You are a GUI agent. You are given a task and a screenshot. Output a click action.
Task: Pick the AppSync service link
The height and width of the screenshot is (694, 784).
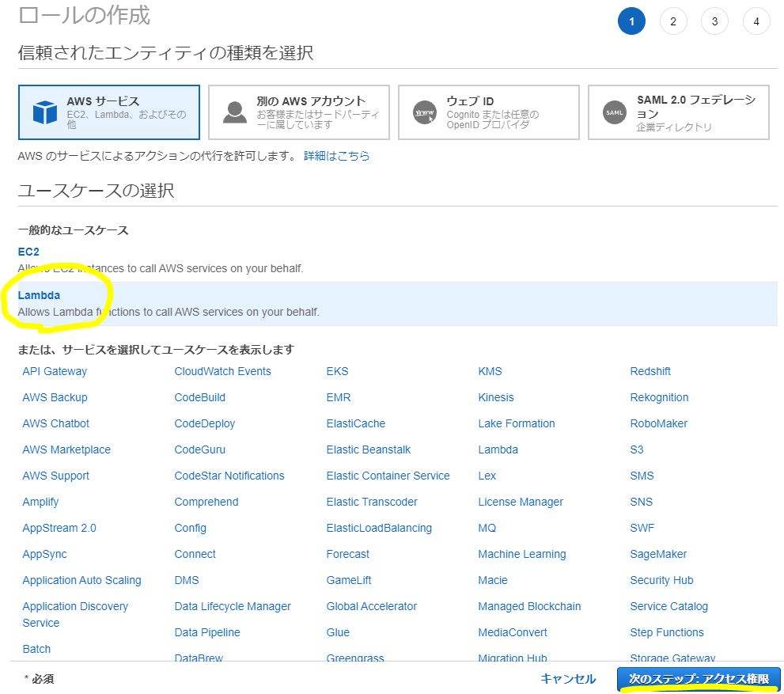(44, 554)
